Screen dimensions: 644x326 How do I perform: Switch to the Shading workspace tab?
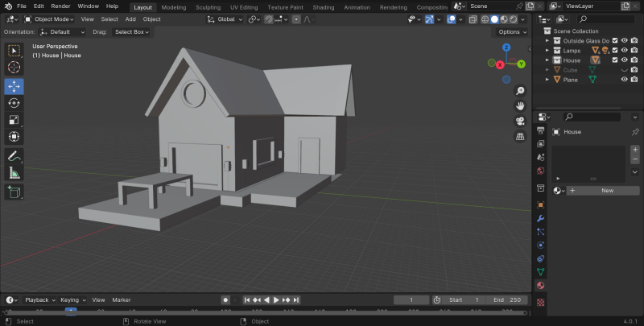coord(324,7)
